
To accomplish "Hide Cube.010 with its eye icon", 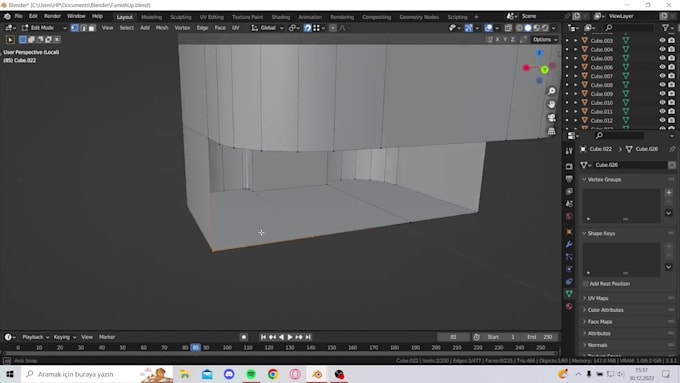I will (x=662, y=102).
